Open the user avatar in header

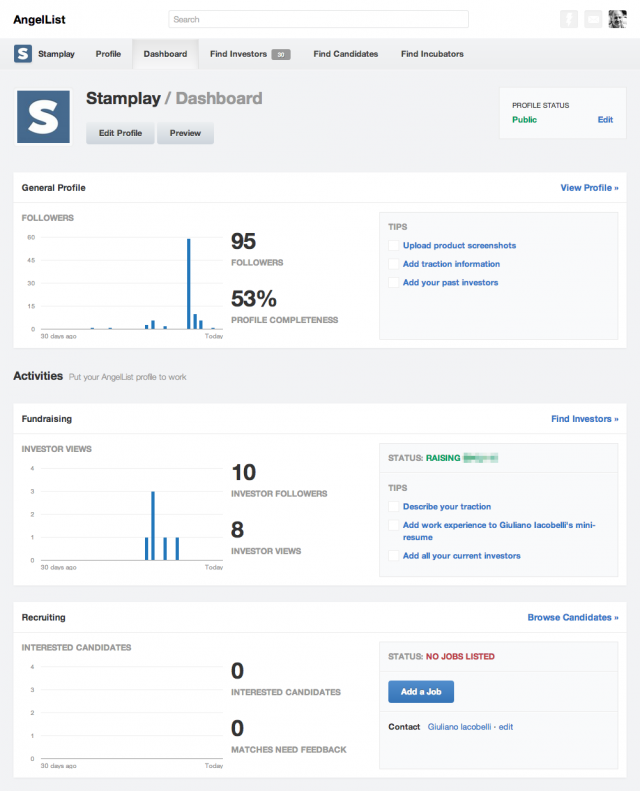(x=617, y=19)
